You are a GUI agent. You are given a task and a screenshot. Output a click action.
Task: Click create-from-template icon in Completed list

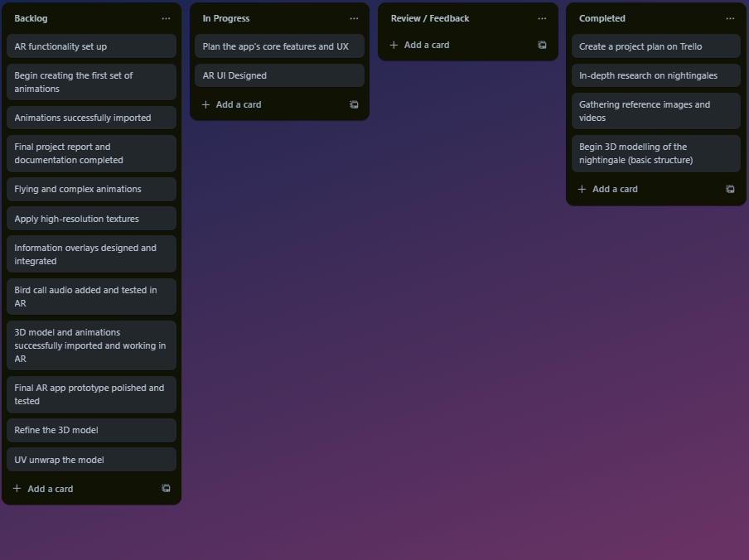coord(730,190)
